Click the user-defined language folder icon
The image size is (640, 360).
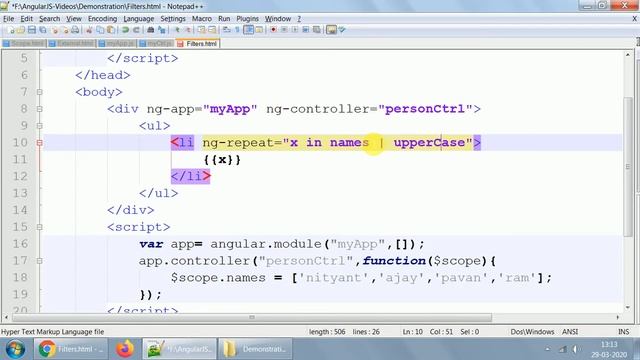click(259, 30)
